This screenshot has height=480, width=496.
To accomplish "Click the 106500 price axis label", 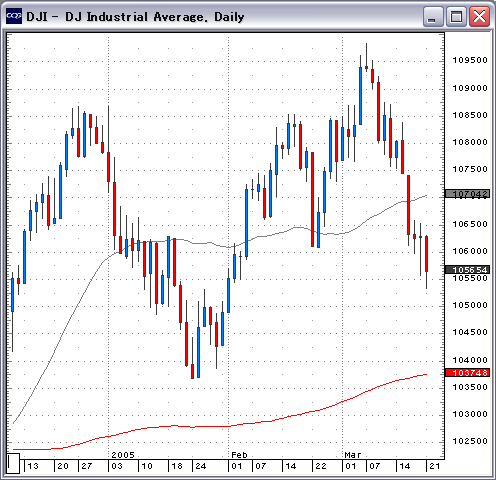I will click(x=470, y=224).
